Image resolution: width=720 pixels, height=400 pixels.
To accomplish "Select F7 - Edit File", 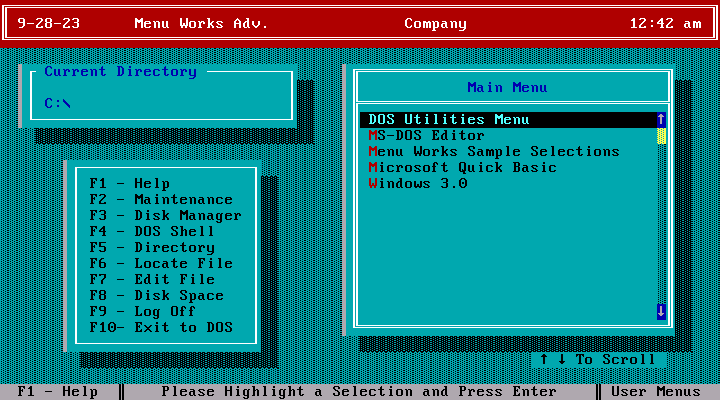I will point(152,279).
